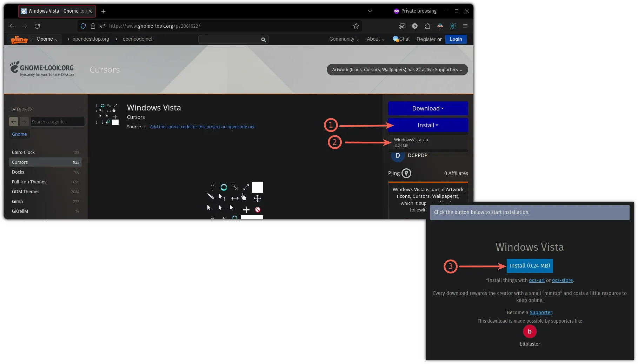Expand the Install dropdown button
Viewport: 638px width, 364px height.
coord(428,125)
